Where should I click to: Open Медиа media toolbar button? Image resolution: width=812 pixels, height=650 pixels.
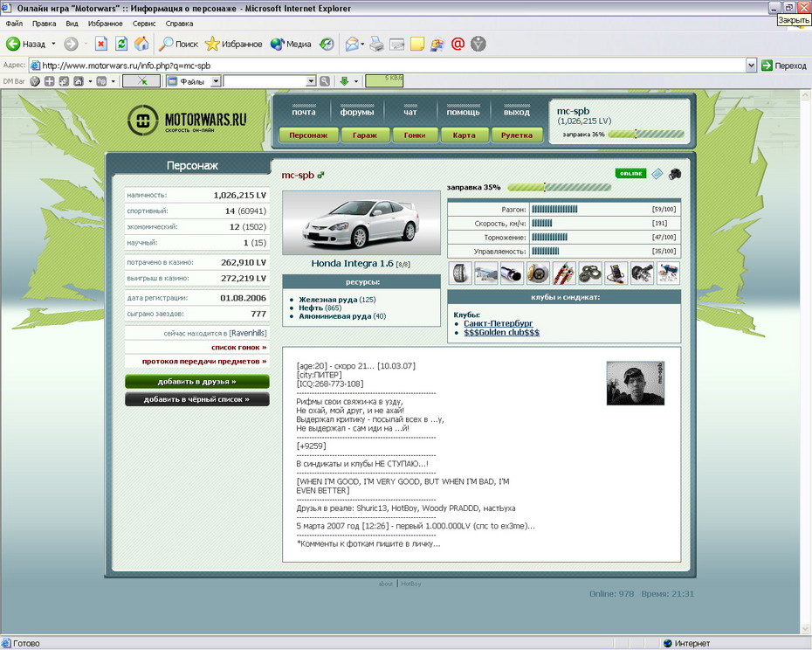291,44
